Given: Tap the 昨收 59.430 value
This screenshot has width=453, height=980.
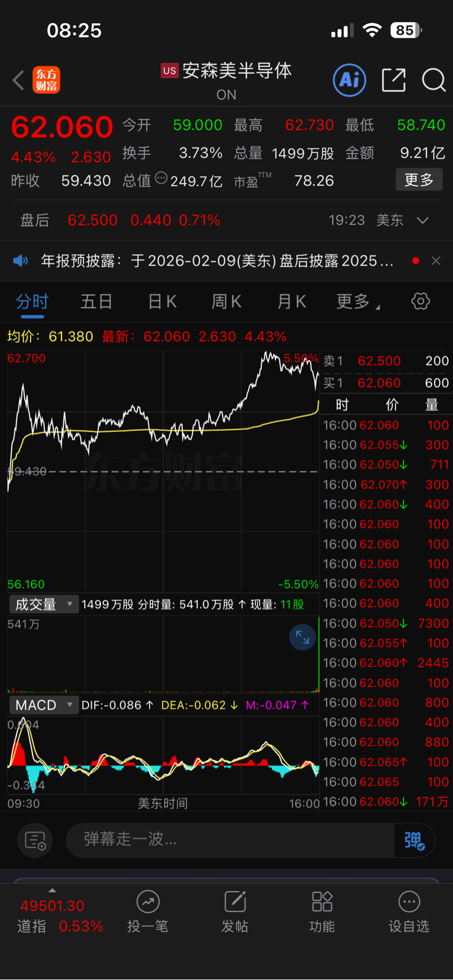Looking at the screenshot, I should coord(86,181).
